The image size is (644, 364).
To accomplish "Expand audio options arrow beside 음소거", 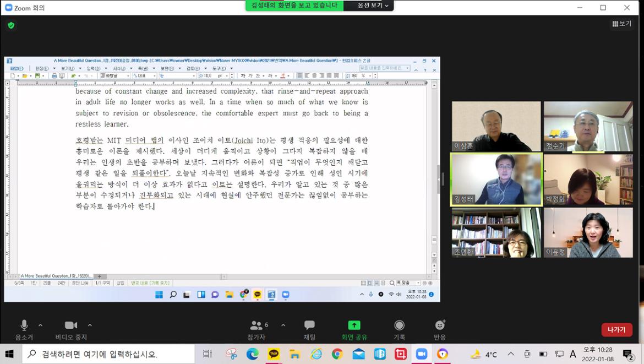I will pos(40,325).
